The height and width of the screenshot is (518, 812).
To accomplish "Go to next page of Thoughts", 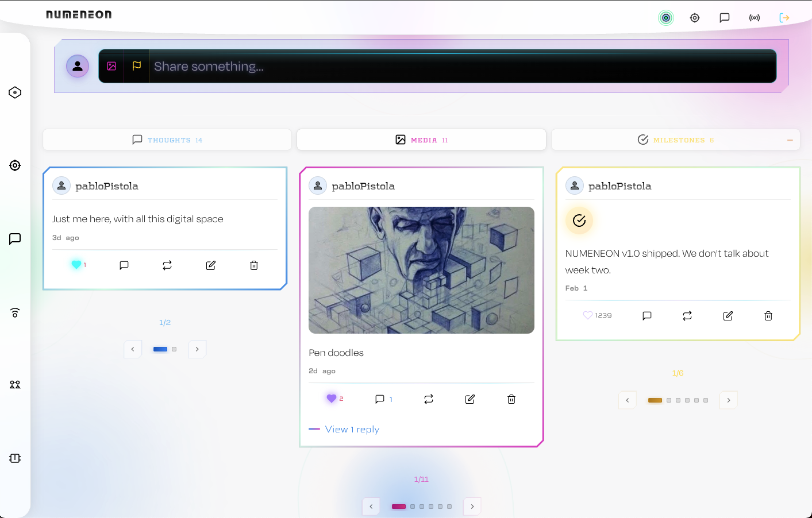I will (197, 349).
